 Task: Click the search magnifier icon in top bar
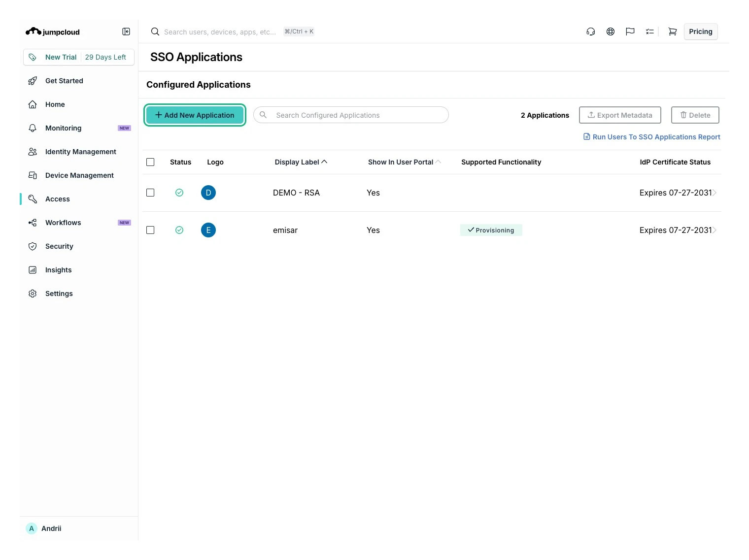pyautogui.click(x=155, y=32)
